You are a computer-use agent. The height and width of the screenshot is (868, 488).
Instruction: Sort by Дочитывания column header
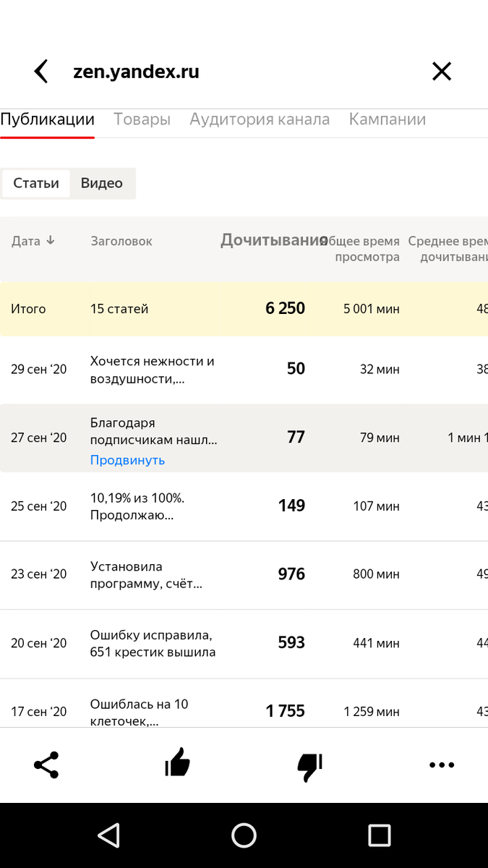[274, 241]
